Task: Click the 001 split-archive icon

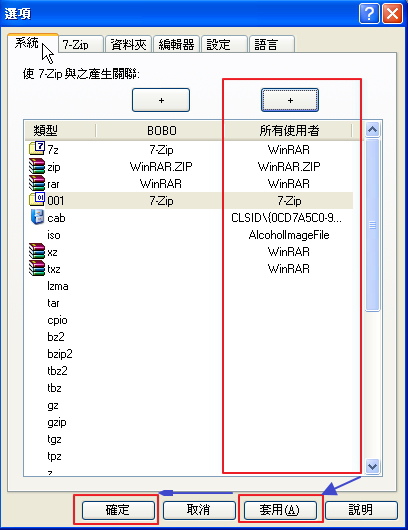Action: point(37,199)
